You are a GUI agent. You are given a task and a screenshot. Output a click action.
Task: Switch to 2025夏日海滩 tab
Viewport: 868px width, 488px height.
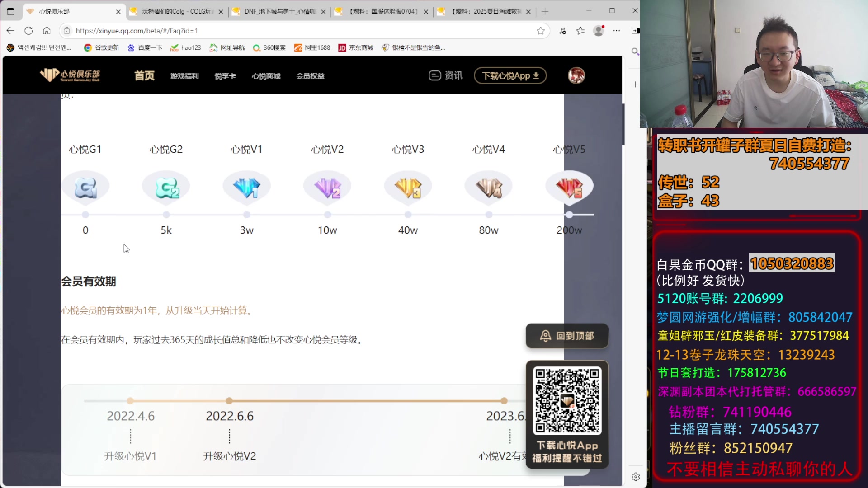click(x=484, y=11)
